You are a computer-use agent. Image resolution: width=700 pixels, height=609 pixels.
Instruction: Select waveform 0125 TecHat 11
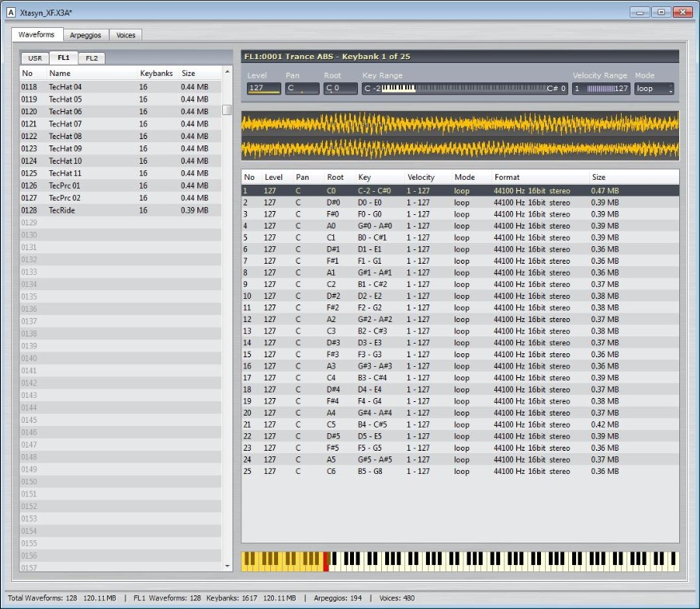[x=121, y=173]
